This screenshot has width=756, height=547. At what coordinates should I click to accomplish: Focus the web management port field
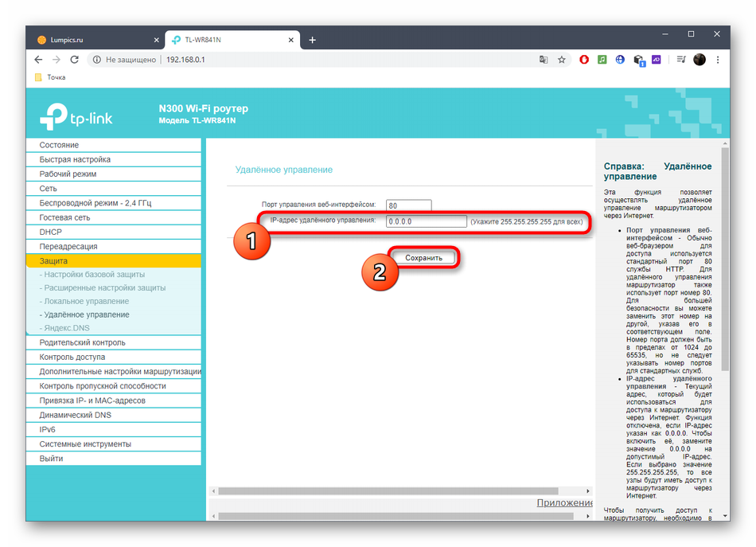pos(408,205)
